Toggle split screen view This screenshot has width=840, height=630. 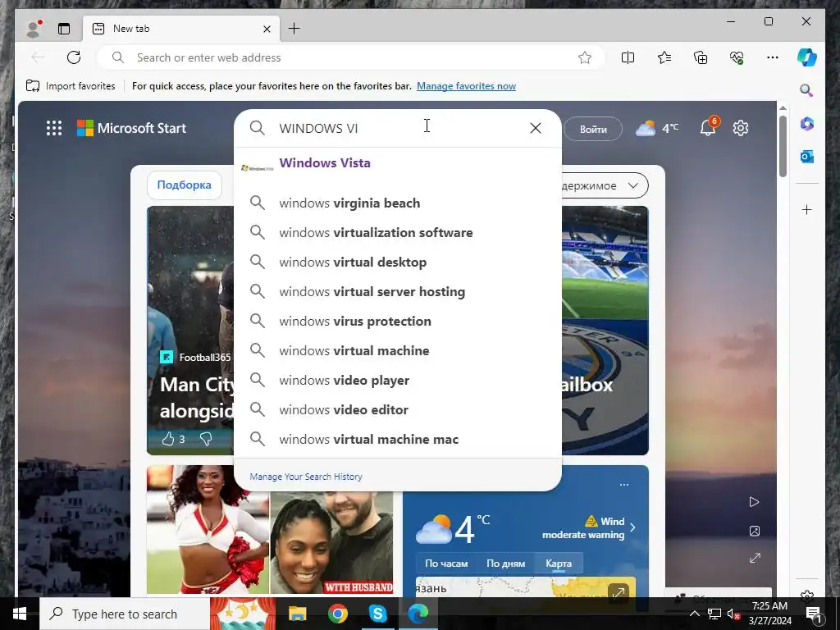(628, 57)
